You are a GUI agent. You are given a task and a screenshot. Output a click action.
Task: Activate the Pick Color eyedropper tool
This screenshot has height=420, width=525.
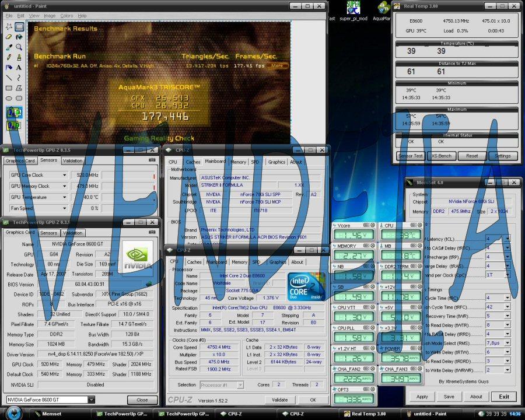pos(9,47)
